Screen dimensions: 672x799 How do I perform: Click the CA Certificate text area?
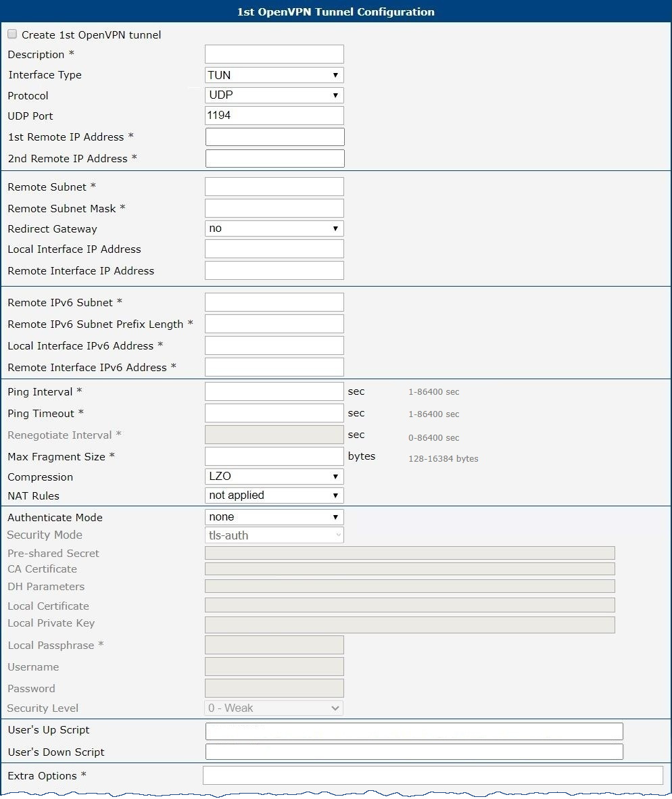point(410,568)
